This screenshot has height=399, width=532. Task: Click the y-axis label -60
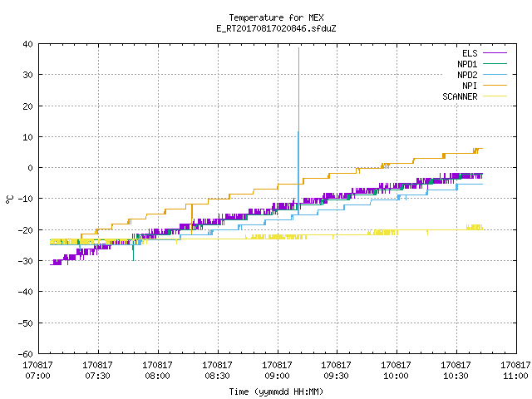click(26, 354)
